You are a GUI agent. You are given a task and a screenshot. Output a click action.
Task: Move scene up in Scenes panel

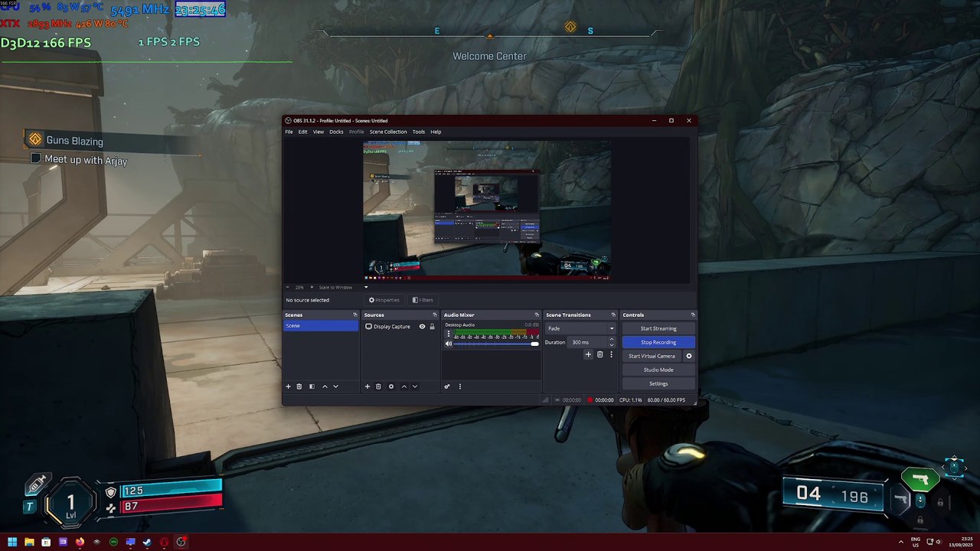click(x=325, y=386)
